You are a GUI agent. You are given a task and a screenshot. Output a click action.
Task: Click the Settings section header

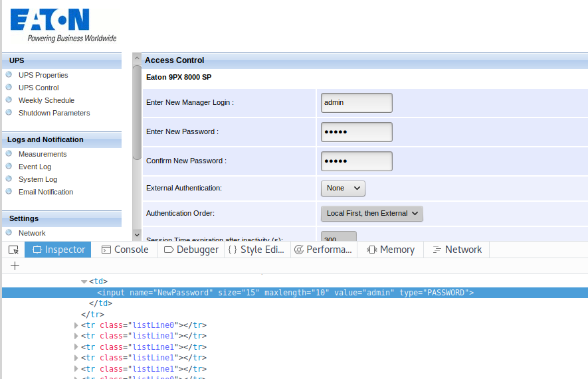pos(62,219)
